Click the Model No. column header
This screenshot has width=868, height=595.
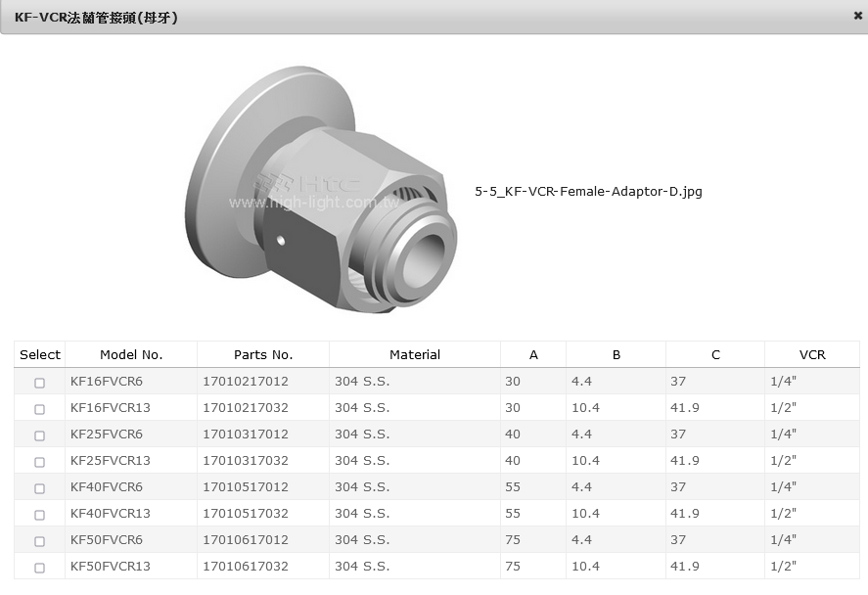(131, 355)
